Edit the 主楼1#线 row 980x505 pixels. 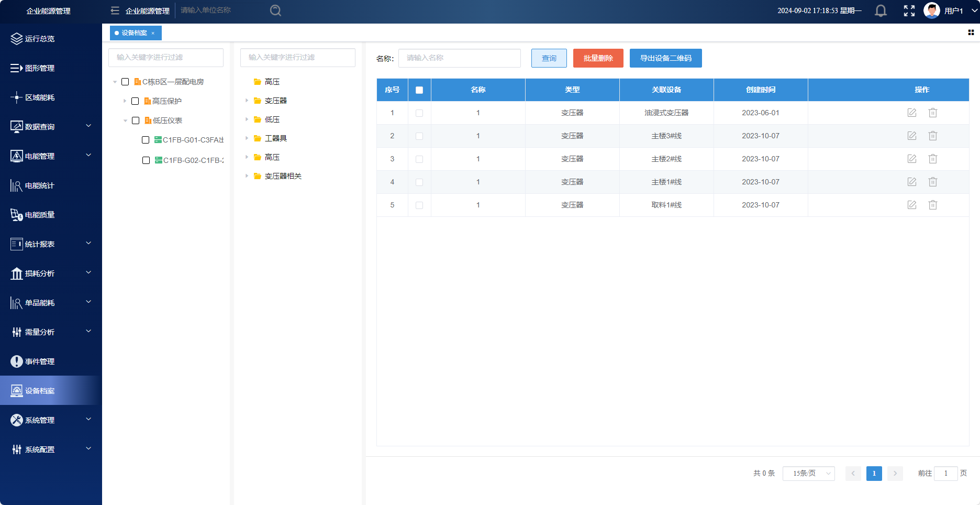pyautogui.click(x=912, y=182)
